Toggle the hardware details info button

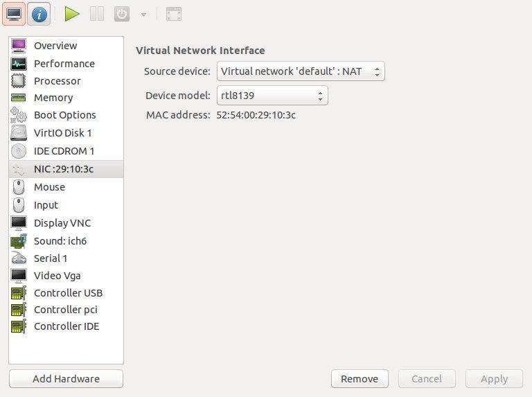(x=39, y=15)
